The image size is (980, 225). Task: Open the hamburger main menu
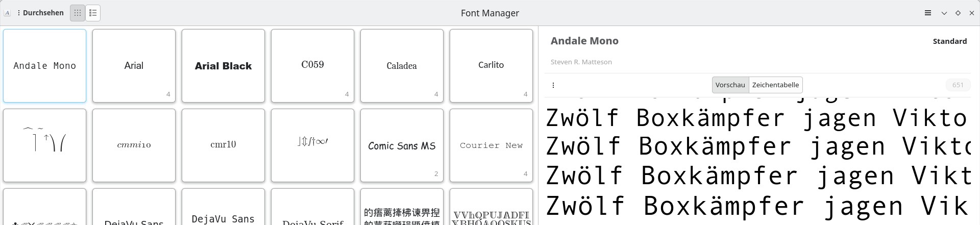point(928,13)
